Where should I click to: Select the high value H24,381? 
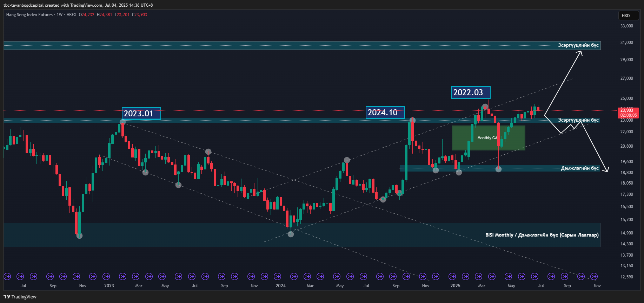pyautogui.click(x=104, y=15)
